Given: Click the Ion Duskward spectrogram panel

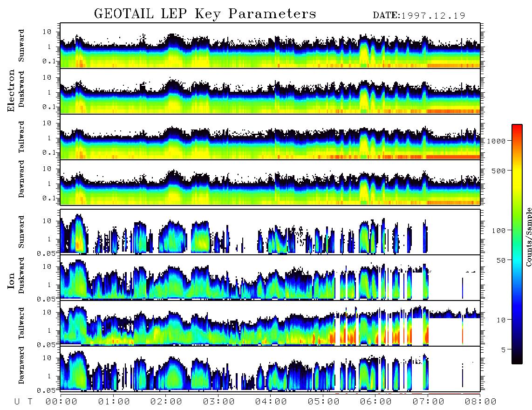Looking at the screenshot, I should [x=270, y=278].
